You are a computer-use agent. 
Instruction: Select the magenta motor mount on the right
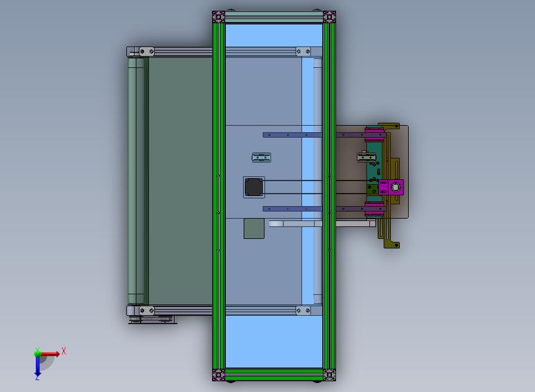pyautogui.click(x=391, y=187)
